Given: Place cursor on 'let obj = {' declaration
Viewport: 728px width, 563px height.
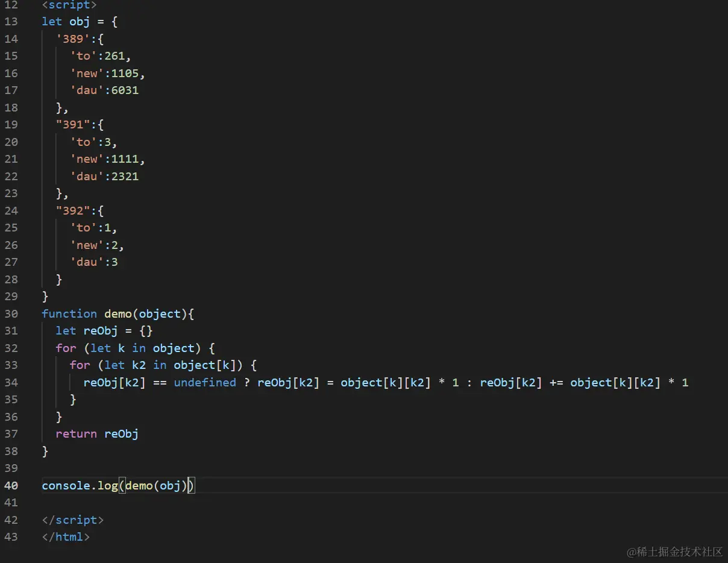Looking at the screenshot, I should coord(80,21).
